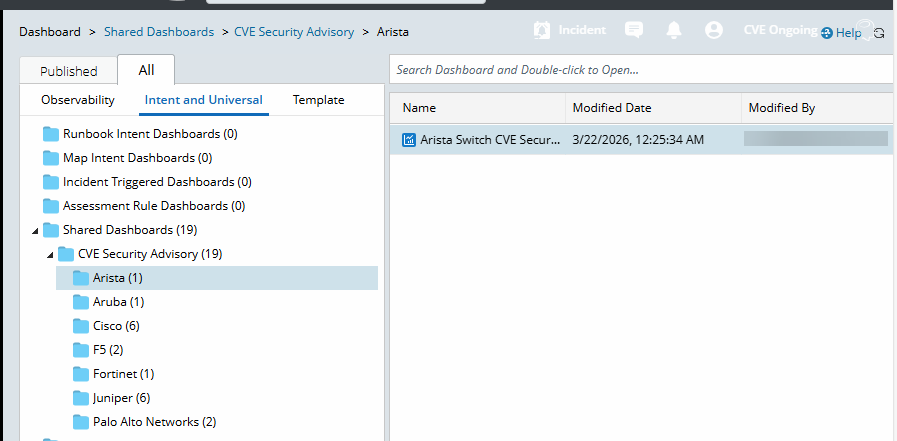This screenshot has width=897, height=441.
Task: Switch to the Published tab
Action: click(x=69, y=71)
